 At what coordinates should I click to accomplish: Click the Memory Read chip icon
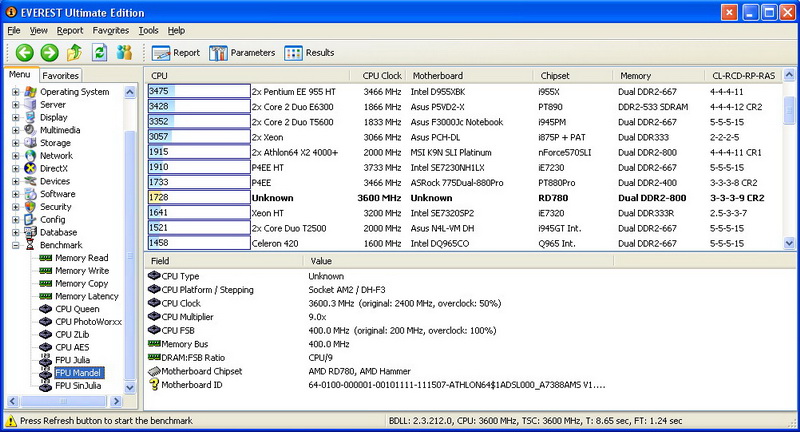(45, 258)
